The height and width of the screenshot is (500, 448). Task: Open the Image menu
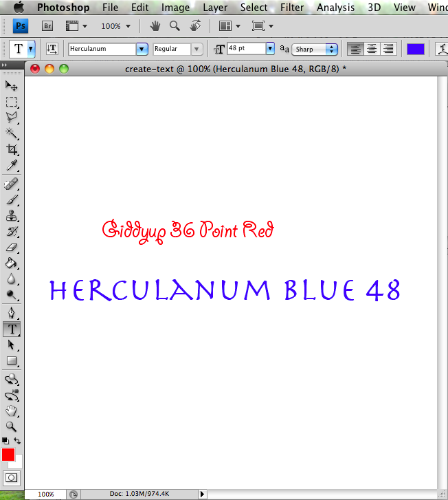pos(176,8)
